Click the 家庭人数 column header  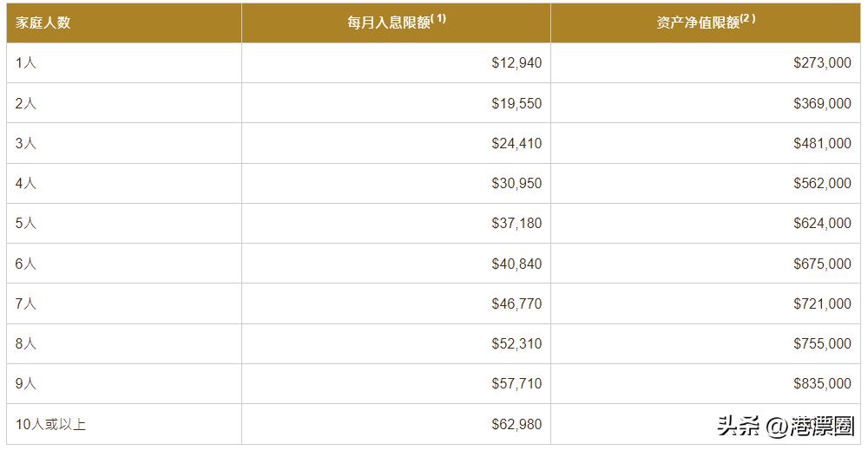[43, 23]
